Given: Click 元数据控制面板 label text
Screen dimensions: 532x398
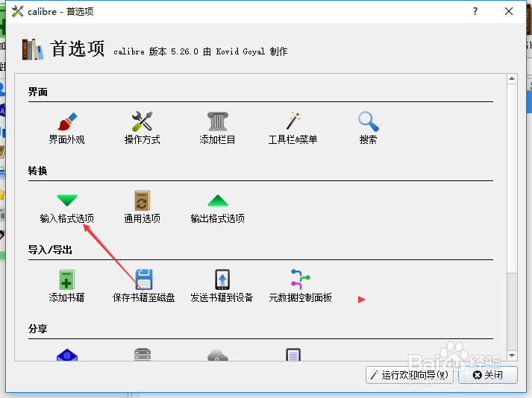Looking at the screenshot, I should 300,297.
